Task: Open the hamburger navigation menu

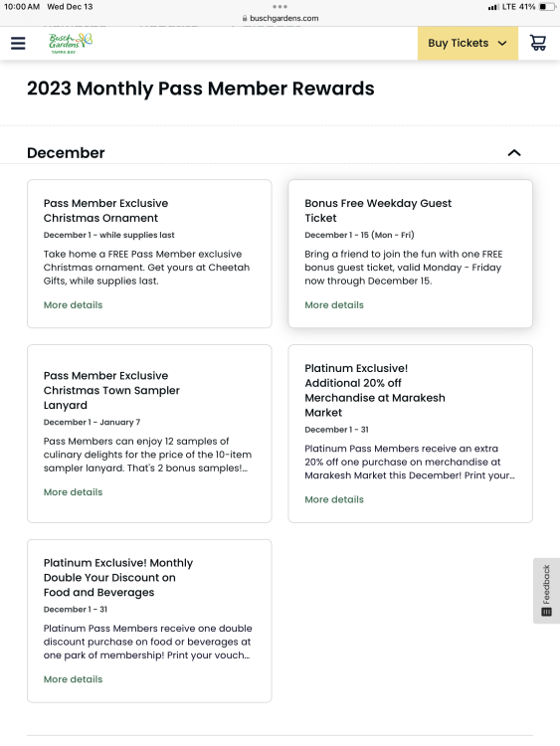Action: pos(18,44)
